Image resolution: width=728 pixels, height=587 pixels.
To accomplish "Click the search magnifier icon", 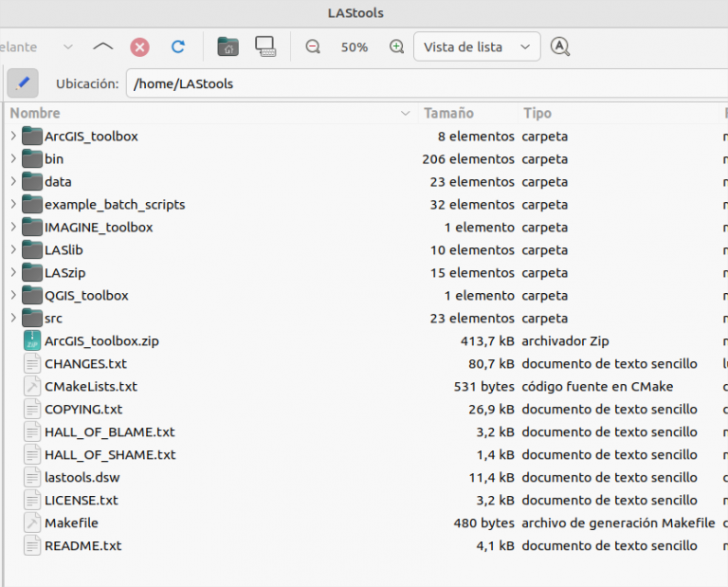I will [560, 46].
